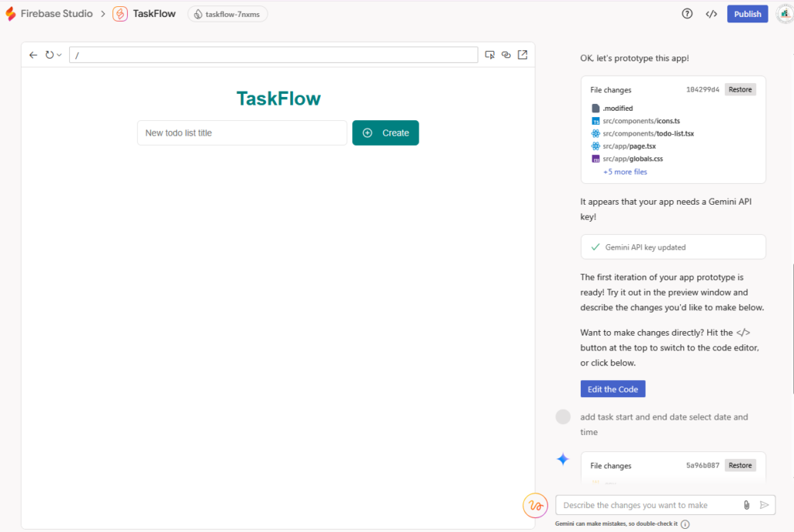
Task: Click the taskflow-7nxms project chip
Action: [227, 14]
